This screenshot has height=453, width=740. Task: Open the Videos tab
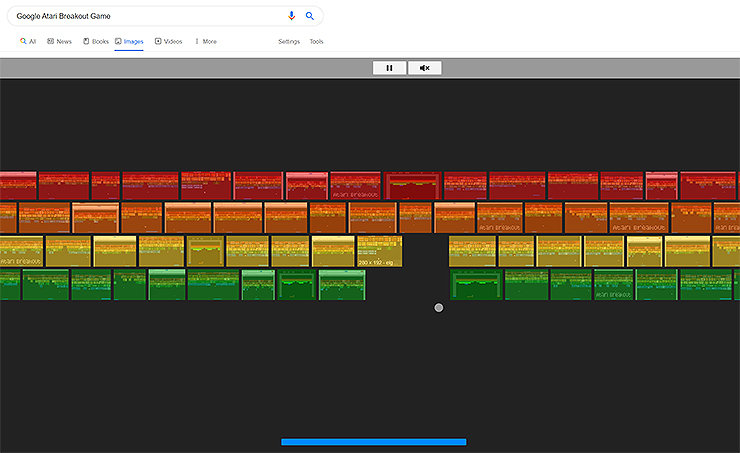(x=168, y=42)
